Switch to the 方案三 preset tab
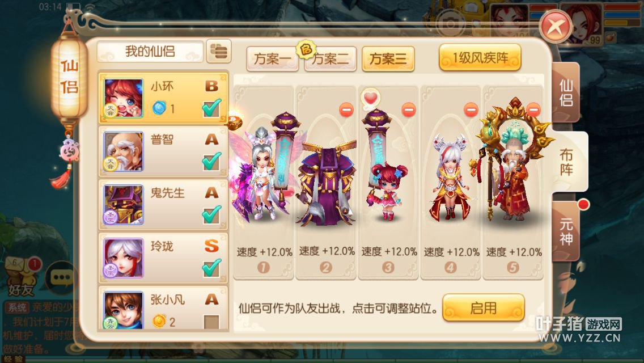The width and height of the screenshot is (644, 363). [x=388, y=59]
